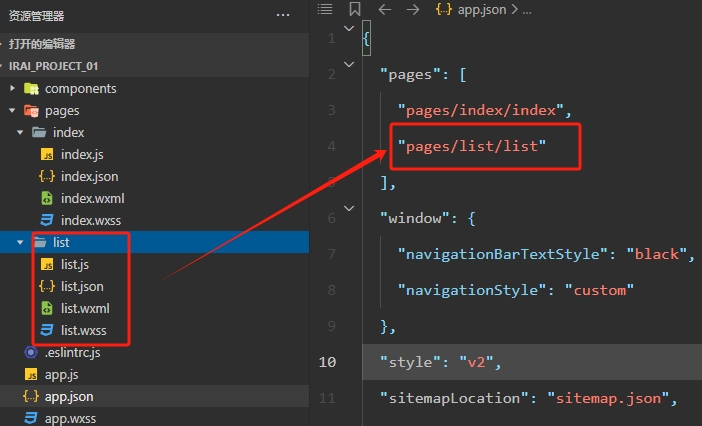Fold the window object in the editor
Viewport: 702px width, 426px height.
coord(348,208)
